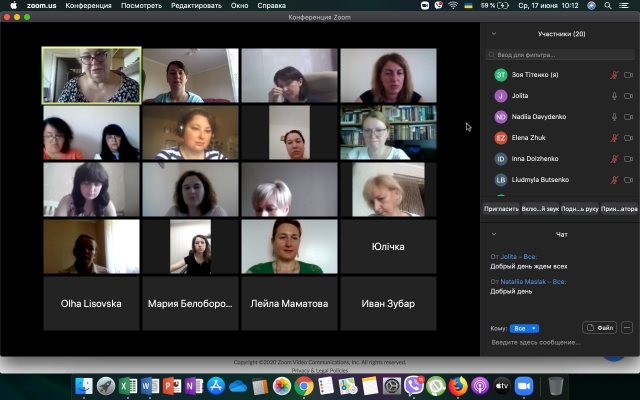This screenshot has height=400, width=640.
Task: Open Microsoft Excel in the Dock
Action: 128,386
